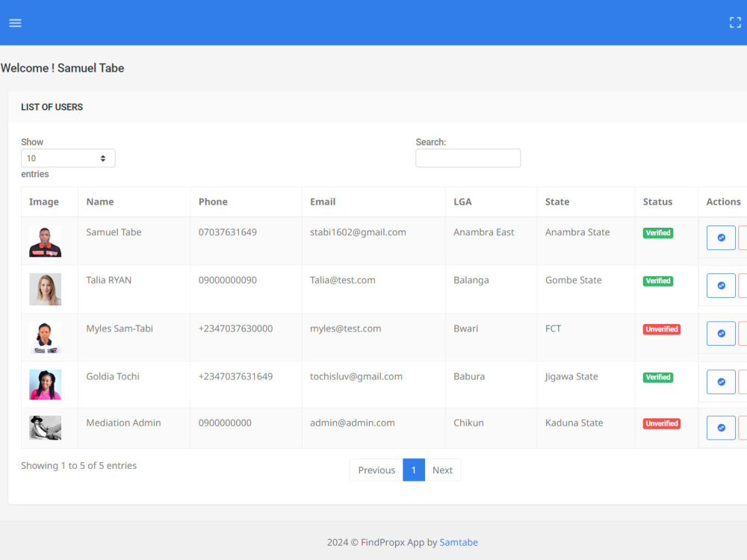Select the name Myles Sam-Tabi

tap(120, 329)
